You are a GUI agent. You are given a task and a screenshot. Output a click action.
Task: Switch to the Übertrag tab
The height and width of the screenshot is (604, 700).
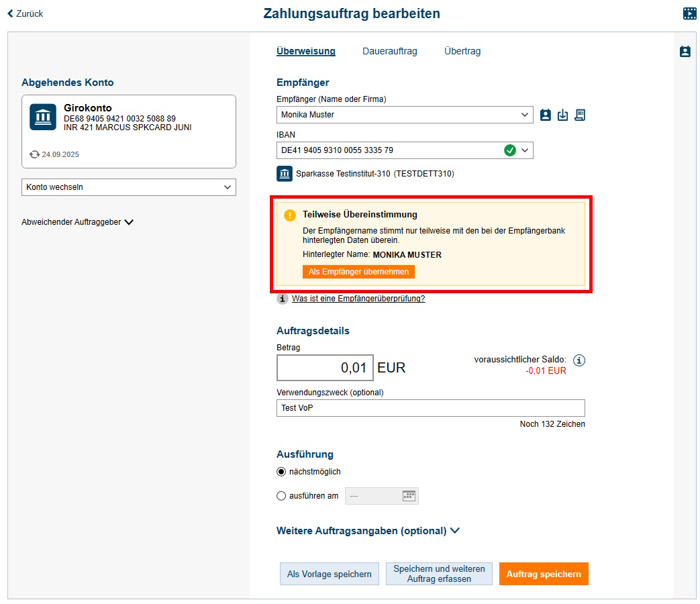pos(462,51)
